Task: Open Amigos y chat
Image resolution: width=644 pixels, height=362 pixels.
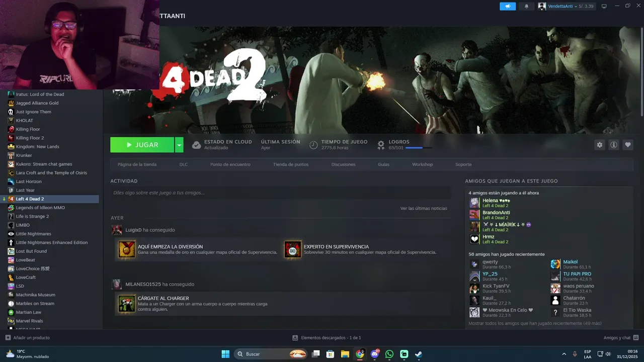Action: pos(617,338)
